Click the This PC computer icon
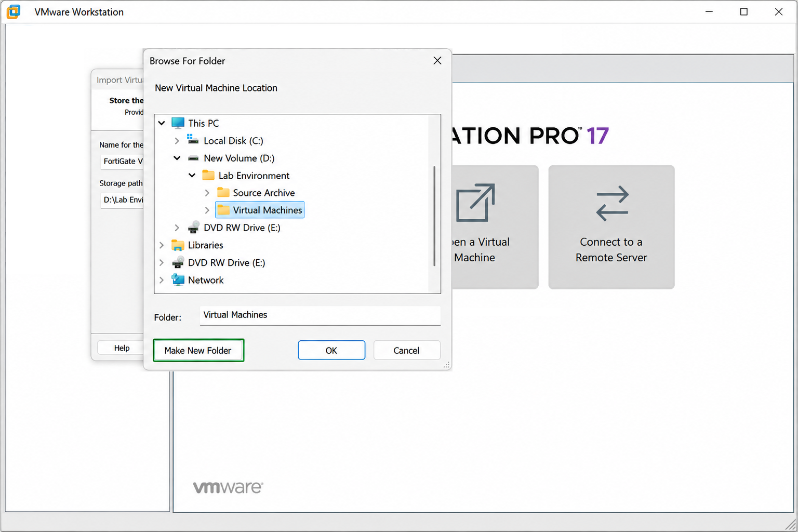 coord(178,123)
